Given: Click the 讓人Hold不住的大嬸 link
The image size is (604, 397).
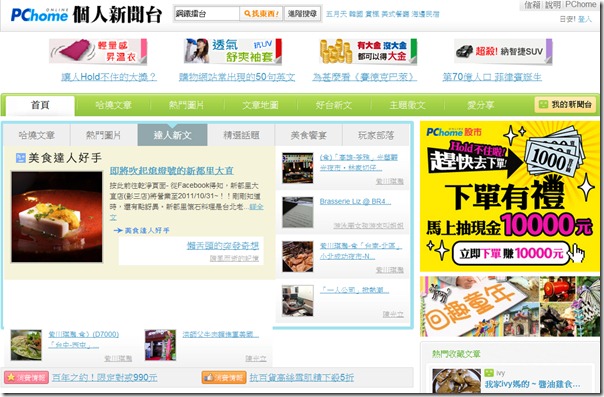Looking at the screenshot, I should click(x=109, y=77).
